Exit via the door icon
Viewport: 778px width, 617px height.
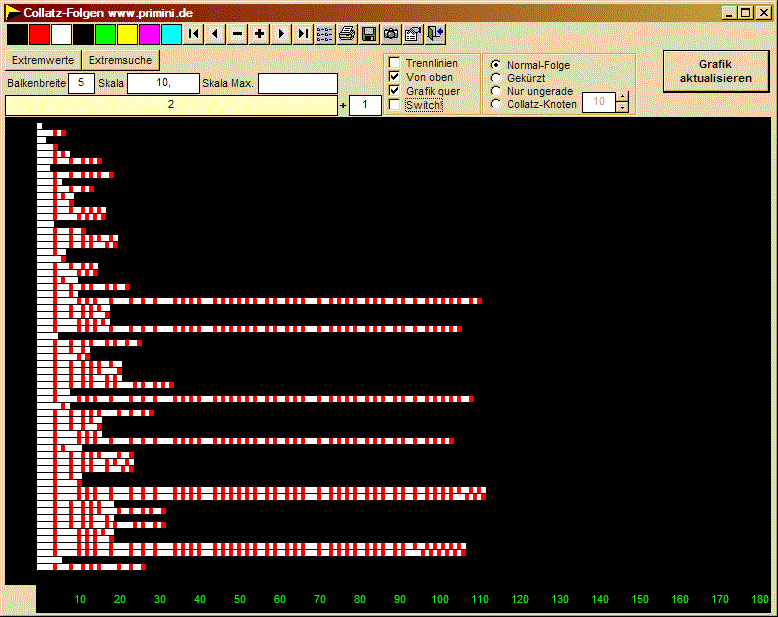click(435, 34)
